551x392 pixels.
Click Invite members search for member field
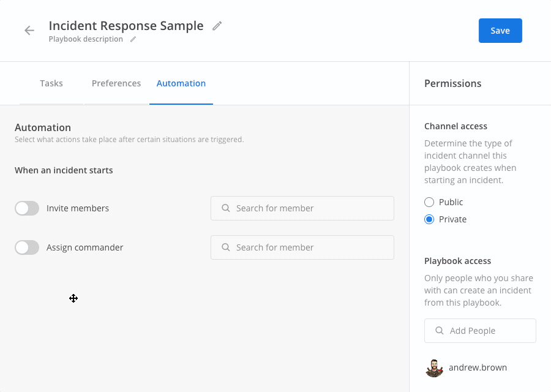[x=302, y=208]
